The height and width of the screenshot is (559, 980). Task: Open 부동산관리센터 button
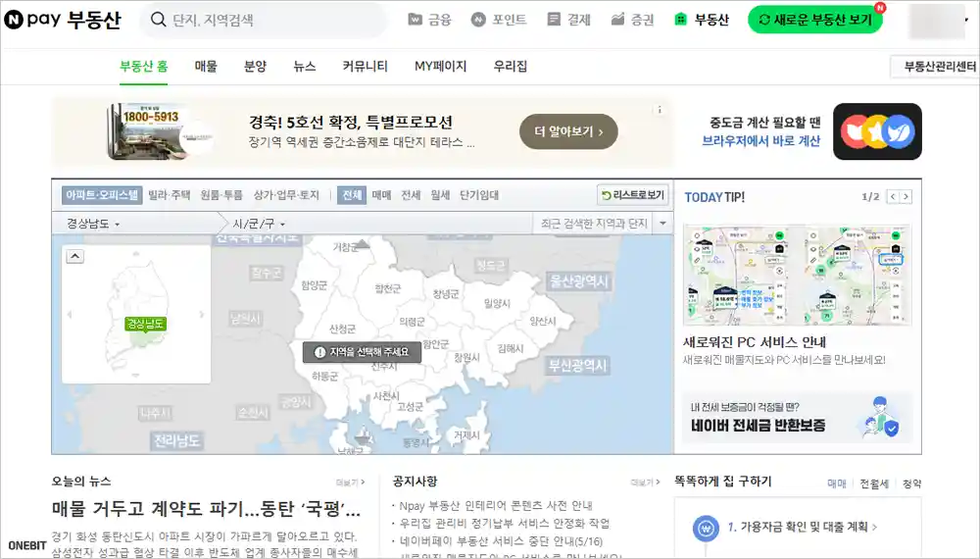[x=936, y=67]
